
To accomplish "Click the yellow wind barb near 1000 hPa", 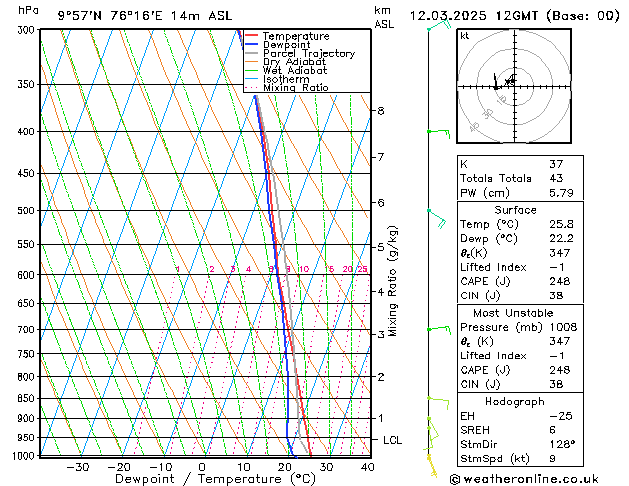I will tap(433, 462).
